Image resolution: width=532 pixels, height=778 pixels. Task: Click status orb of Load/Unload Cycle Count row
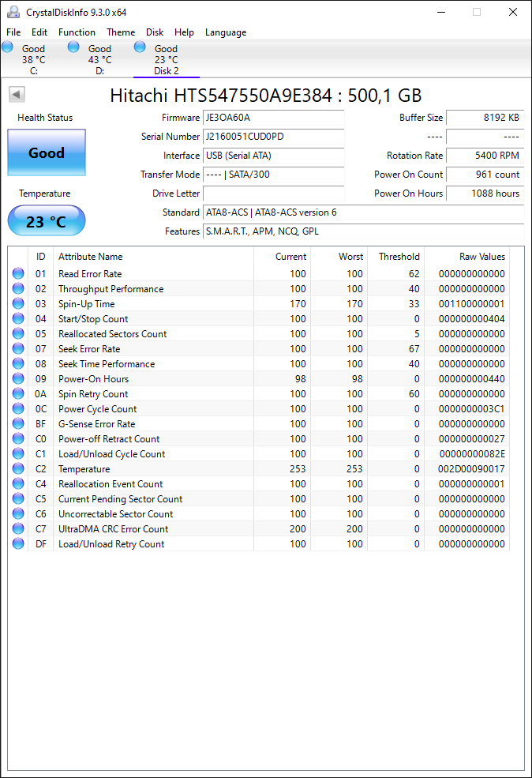(18, 453)
